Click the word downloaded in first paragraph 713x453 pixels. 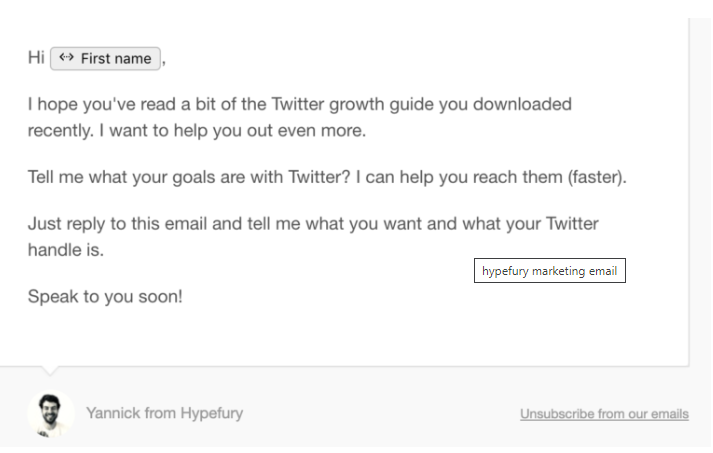tap(522, 104)
